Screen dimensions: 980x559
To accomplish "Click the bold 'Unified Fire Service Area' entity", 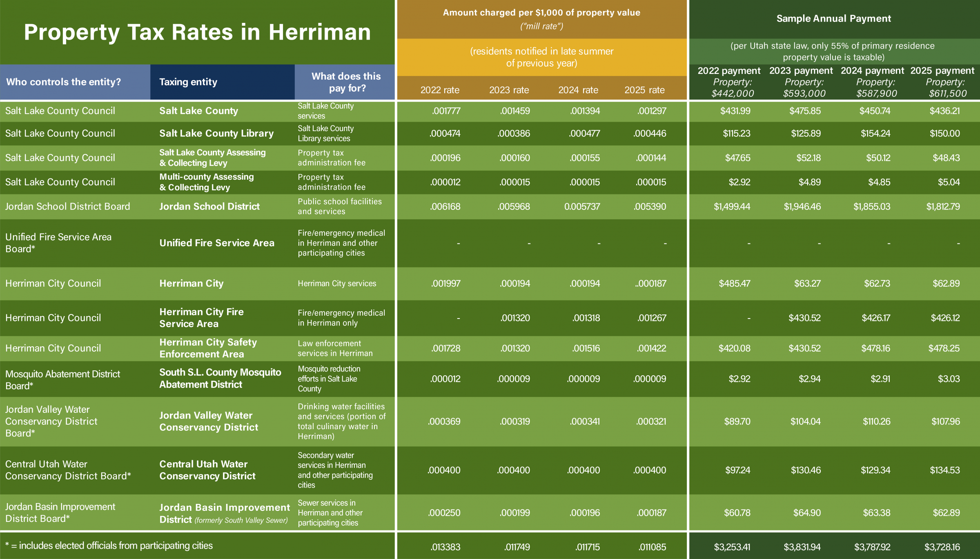I will point(217,243).
